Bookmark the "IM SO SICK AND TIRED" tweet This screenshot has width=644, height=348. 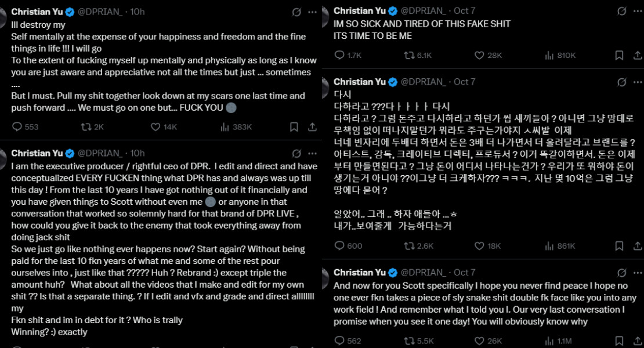(x=619, y=55)
